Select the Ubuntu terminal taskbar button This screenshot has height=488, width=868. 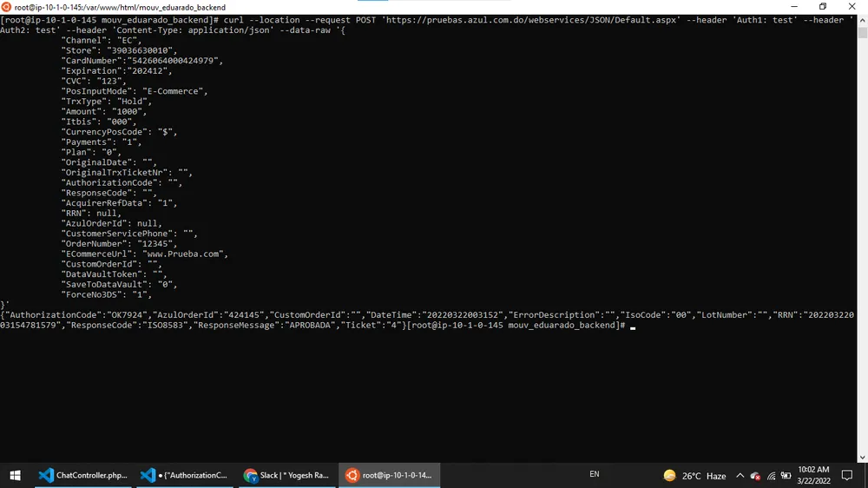(389, 475)
